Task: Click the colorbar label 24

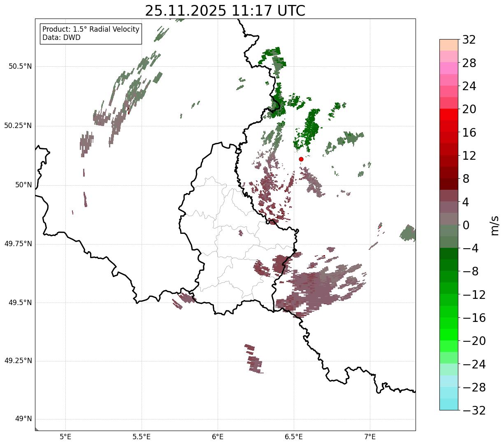Action: pyautogui.click(x=469, y=86)
